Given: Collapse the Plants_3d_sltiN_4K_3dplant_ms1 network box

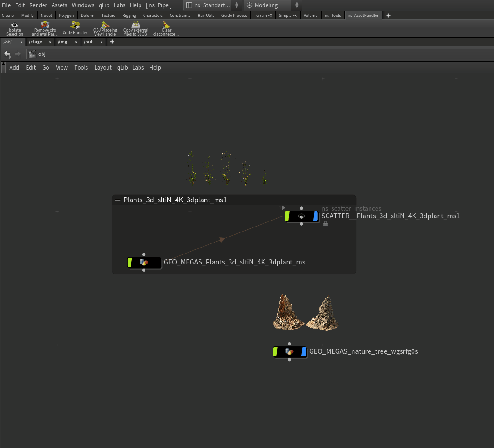Looking at the screenshot, I should (x=118, y=200).
